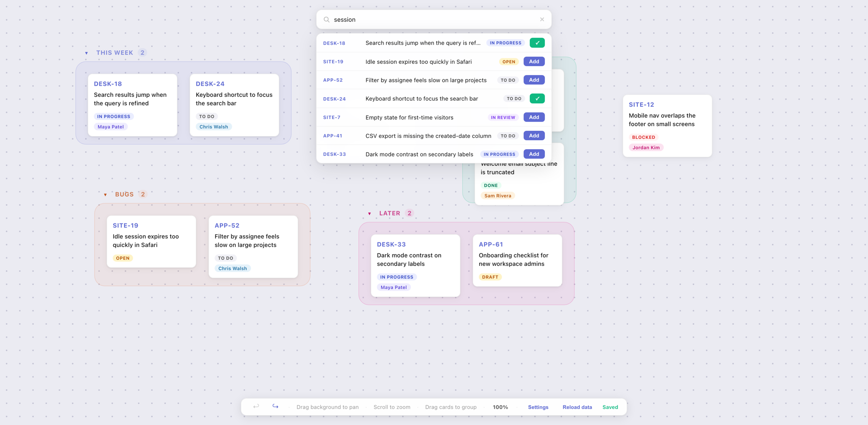Toggle the added checkmark for DESK-24 result

[x=537, y=99]
